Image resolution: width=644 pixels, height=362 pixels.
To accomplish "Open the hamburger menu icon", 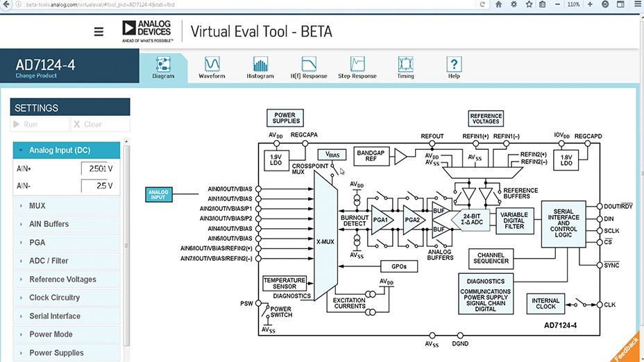I will (99, 32).
